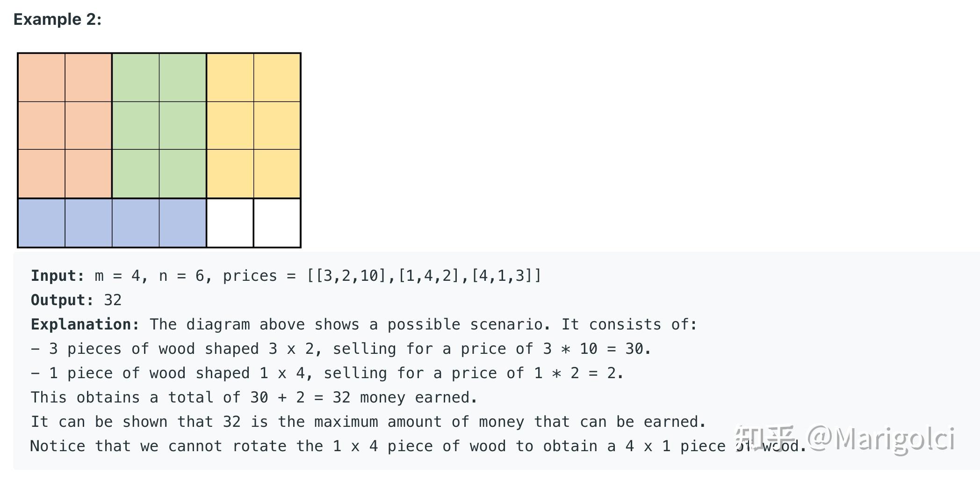Click the left white empty cell
The height and width of the screenshot is (483, 980).
click(230, 223)
